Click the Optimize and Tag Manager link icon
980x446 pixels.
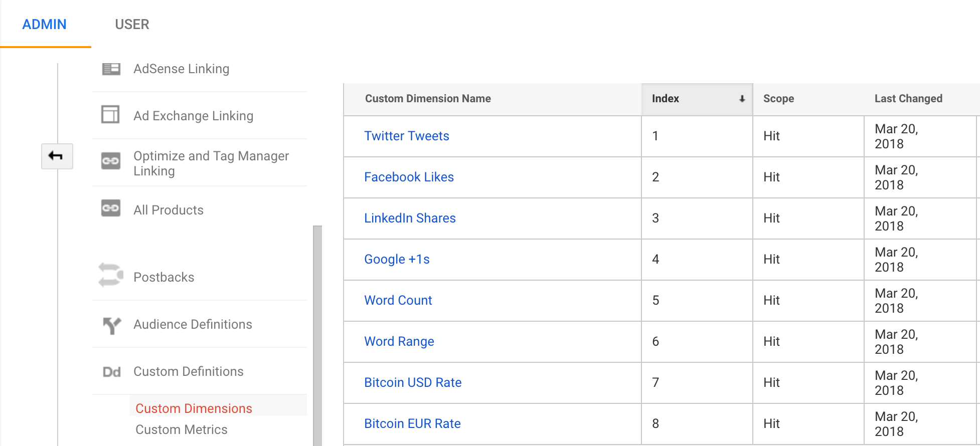click(x=111, y=161)
